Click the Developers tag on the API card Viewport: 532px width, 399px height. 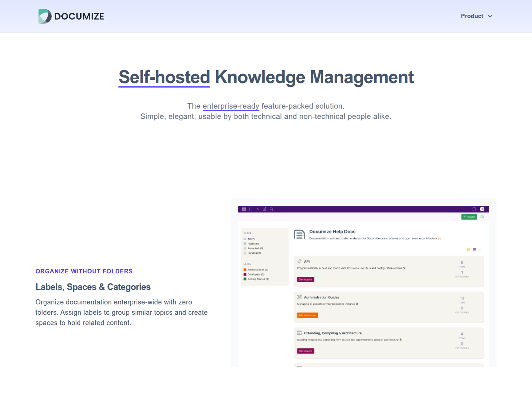click(x=306, y=280)
